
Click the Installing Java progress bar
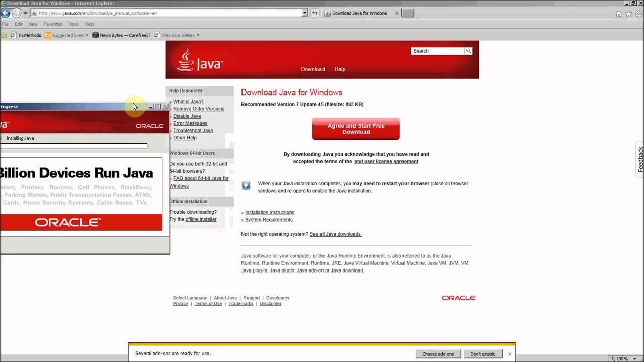(x=73, y=146)
